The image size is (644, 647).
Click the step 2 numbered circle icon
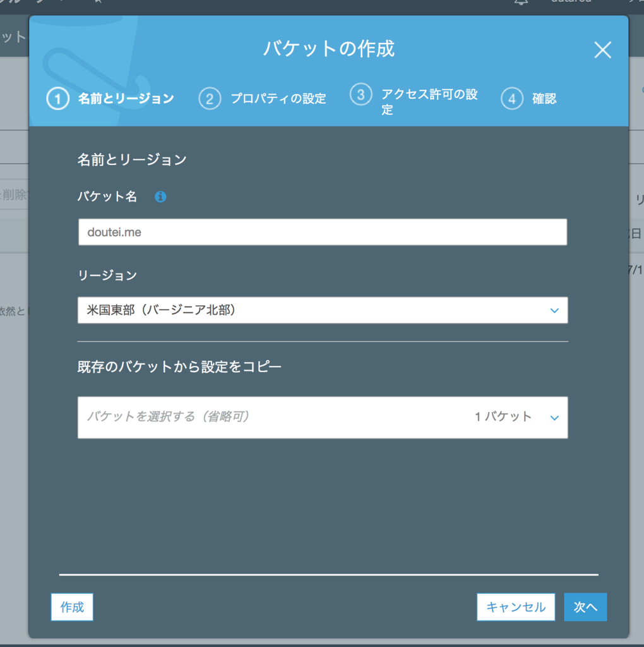[x=210, y=99]
